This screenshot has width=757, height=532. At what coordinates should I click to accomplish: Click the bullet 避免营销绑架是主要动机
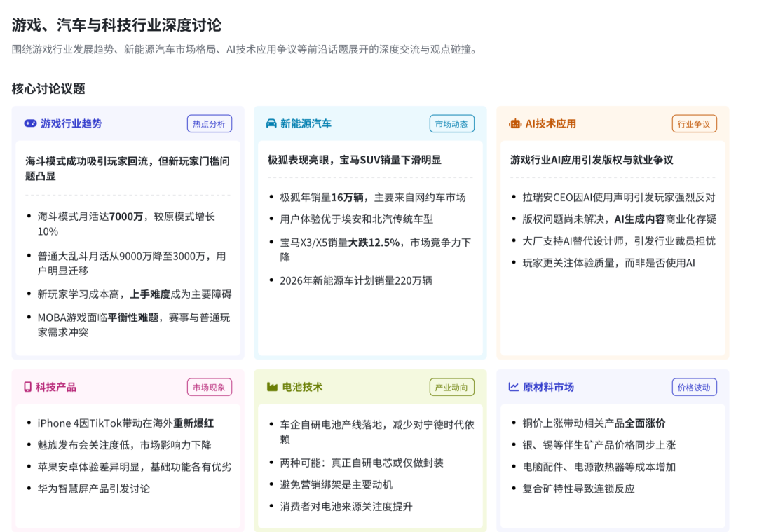click(336, 485)
